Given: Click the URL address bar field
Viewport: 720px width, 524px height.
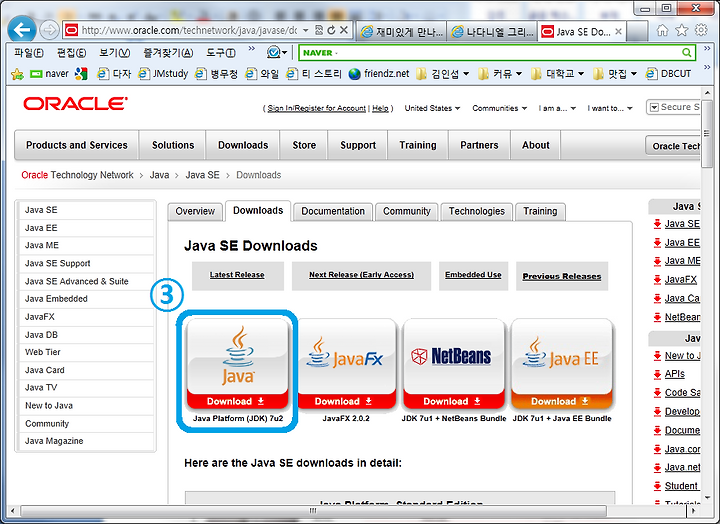Looking at the screenshot, I should [x=189, y=30].
